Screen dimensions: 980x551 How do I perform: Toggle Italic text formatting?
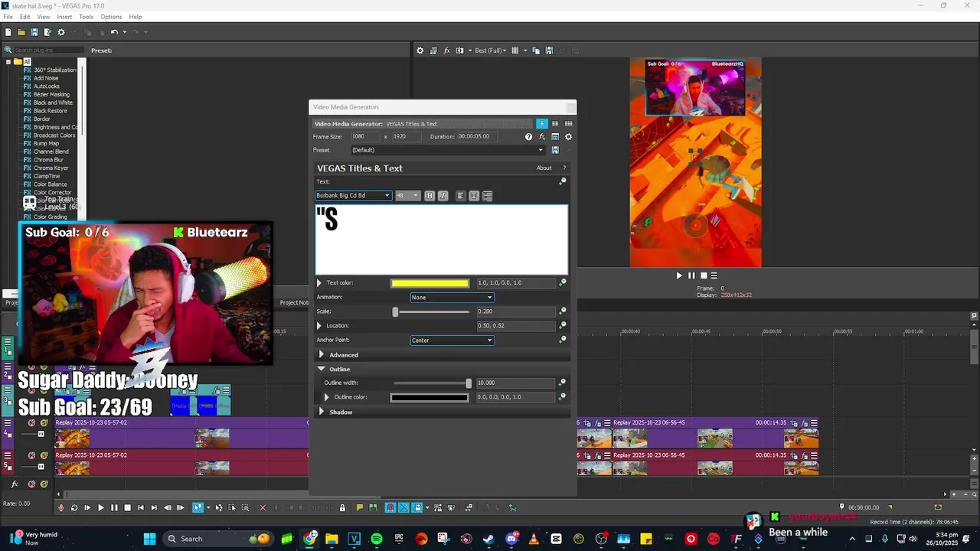(443, 196)
